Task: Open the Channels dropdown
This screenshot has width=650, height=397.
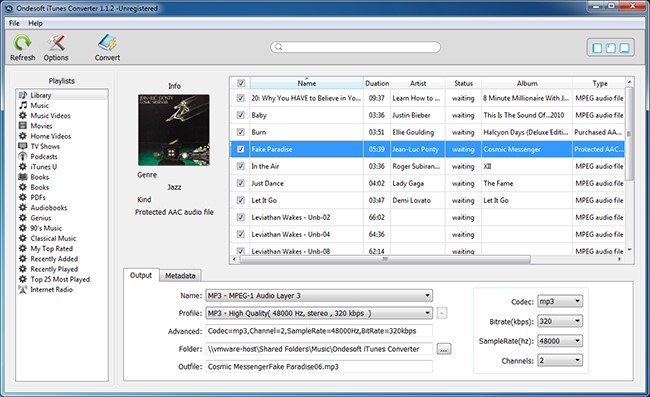Action: 560,360
